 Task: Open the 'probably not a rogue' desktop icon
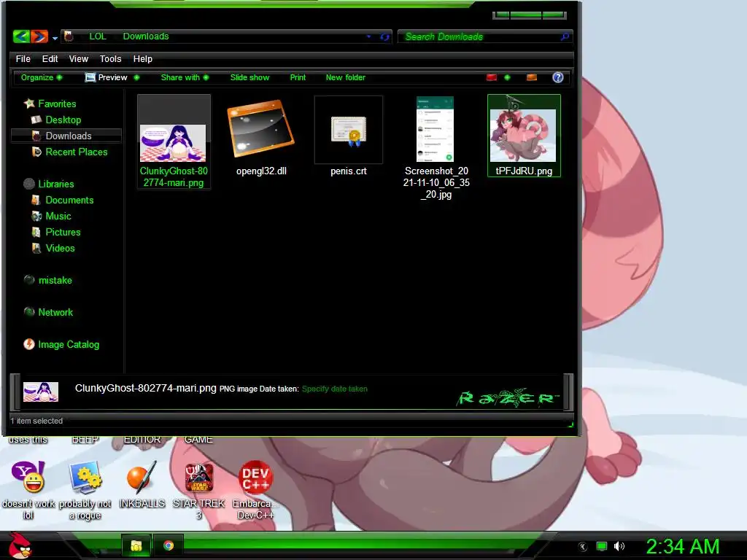pos(85,477)
